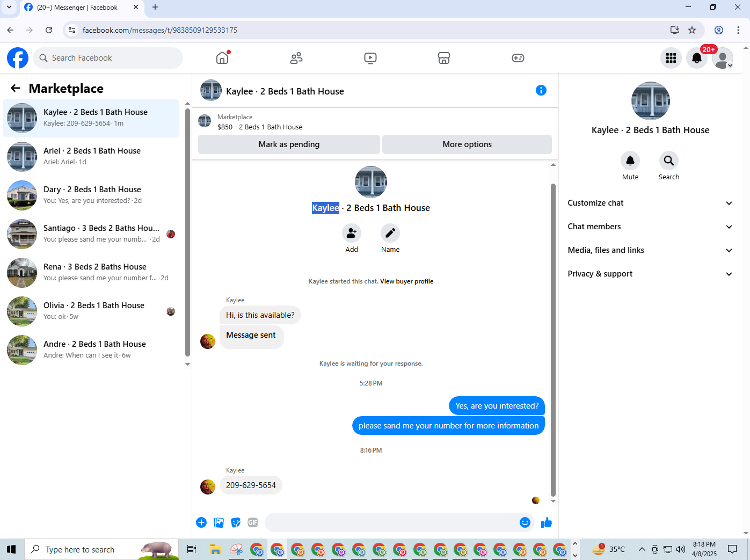Show hidden icons in system tray

tap(642, 549)
